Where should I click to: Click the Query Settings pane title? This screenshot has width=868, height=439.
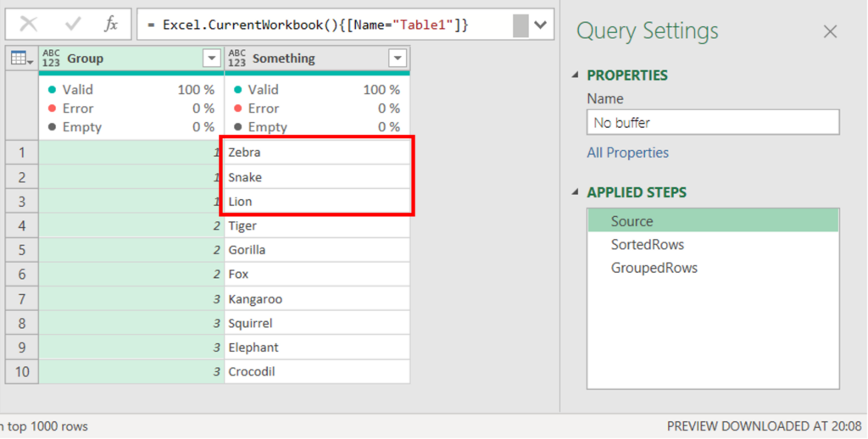pos(647,31)
